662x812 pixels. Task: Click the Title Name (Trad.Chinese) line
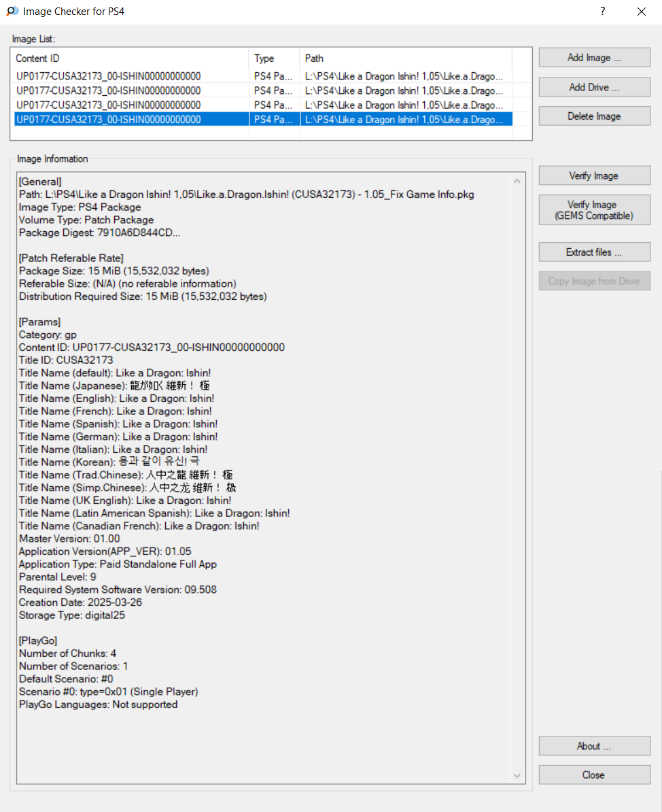point(126,475)
